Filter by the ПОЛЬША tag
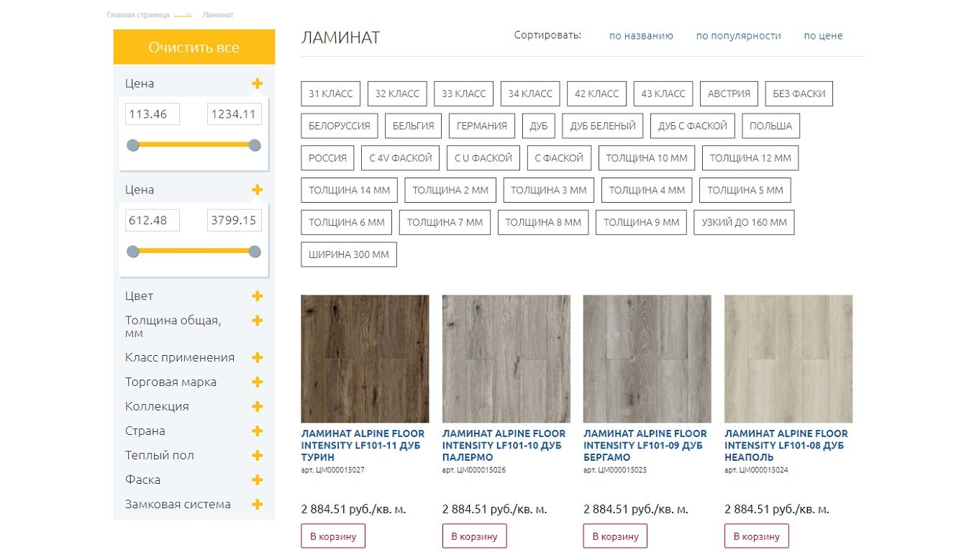The width and height of the screenshot is (964, 560). point(770,126)
